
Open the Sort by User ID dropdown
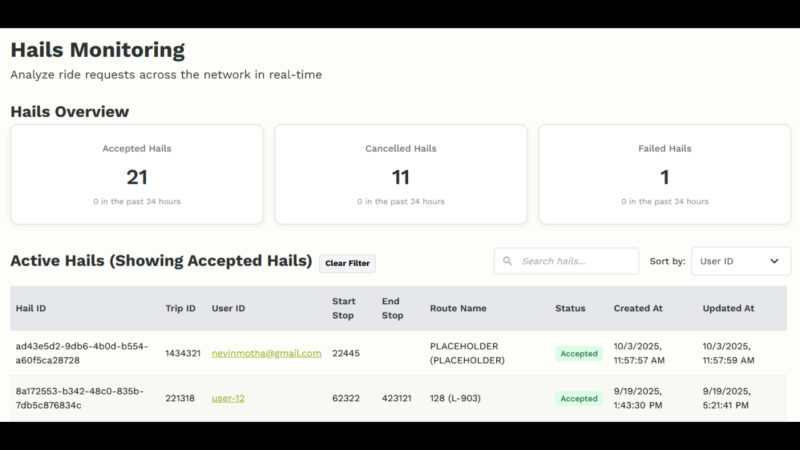740,261
